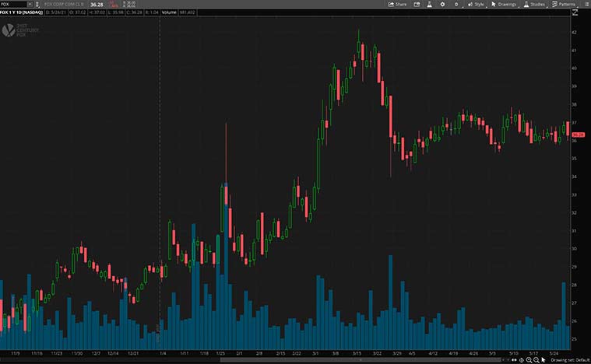Open chart settings gear icon

coord(443,4)
